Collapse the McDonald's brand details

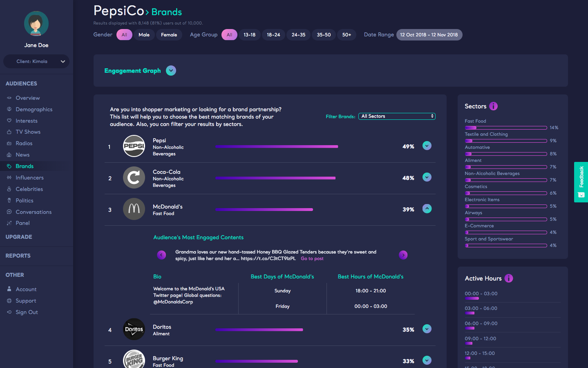click(x=427, y=209)
